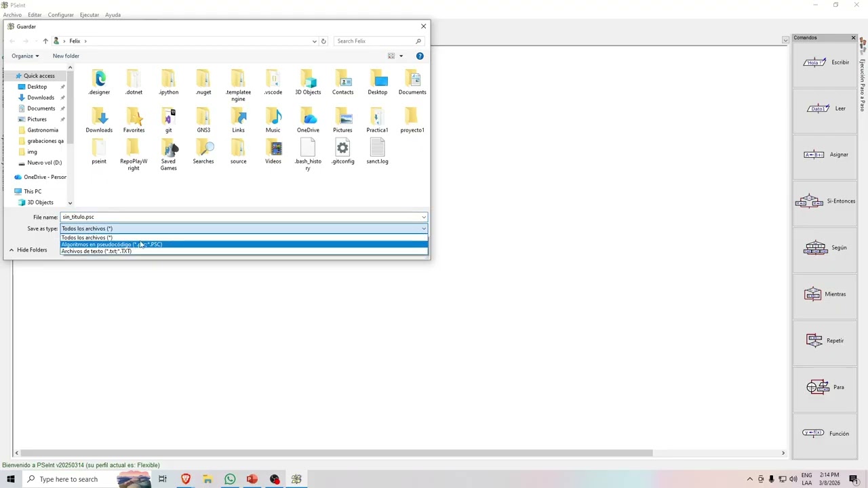This screenshot has width=868, height=488.
Task: Open the RepoPlayWright folder
Action: 134,155
